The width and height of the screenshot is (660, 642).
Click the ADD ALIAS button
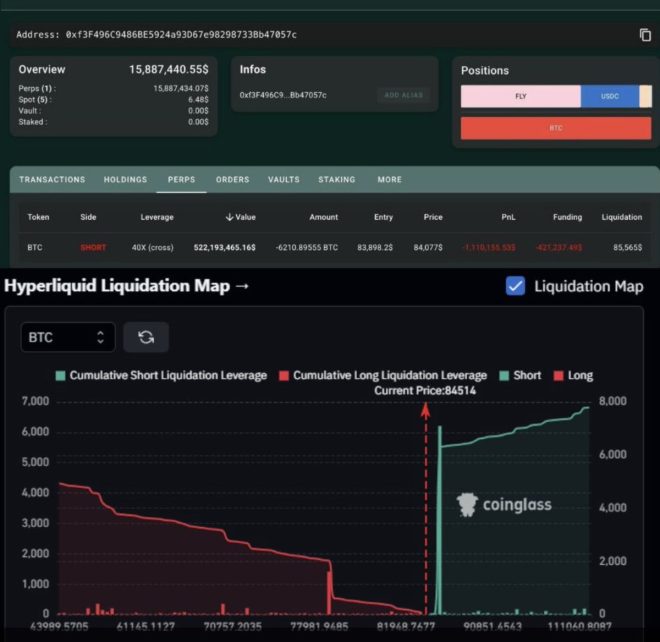403,95
